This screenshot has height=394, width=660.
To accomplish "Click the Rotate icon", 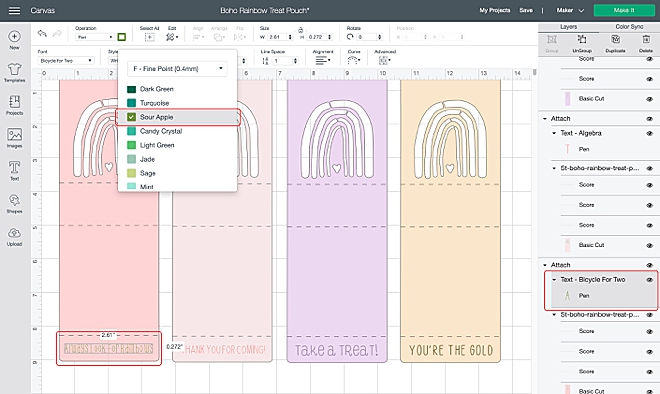I will tap(350, 37).
